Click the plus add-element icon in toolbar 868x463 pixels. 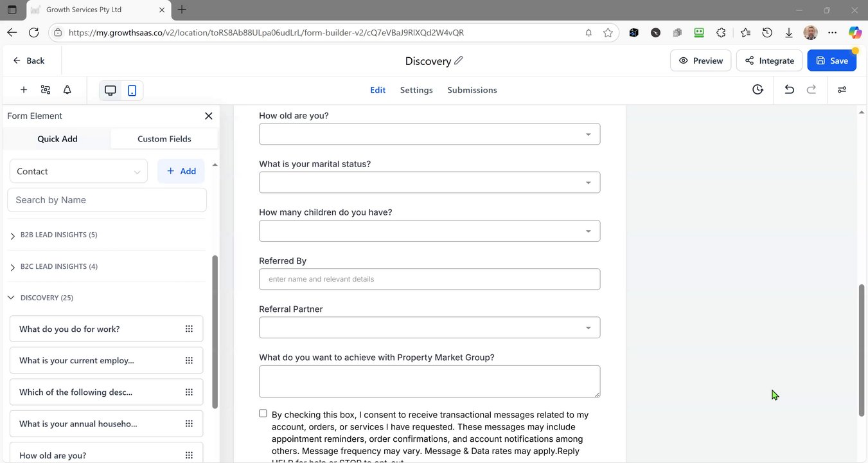(24, 90)
